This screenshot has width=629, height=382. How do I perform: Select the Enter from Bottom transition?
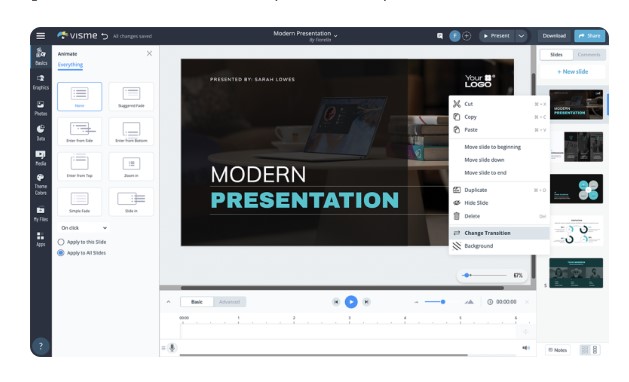131,131
